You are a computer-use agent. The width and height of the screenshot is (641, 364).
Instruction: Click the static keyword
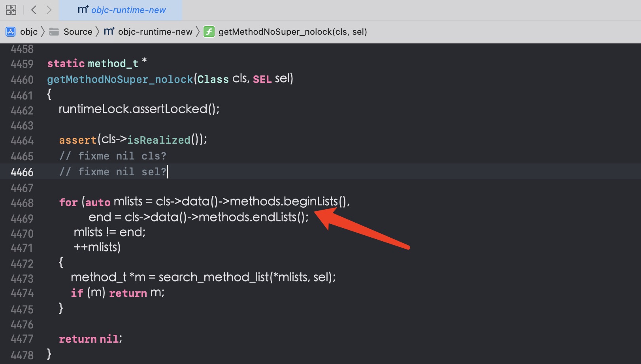pyautogui.click(x=66, y=64)
